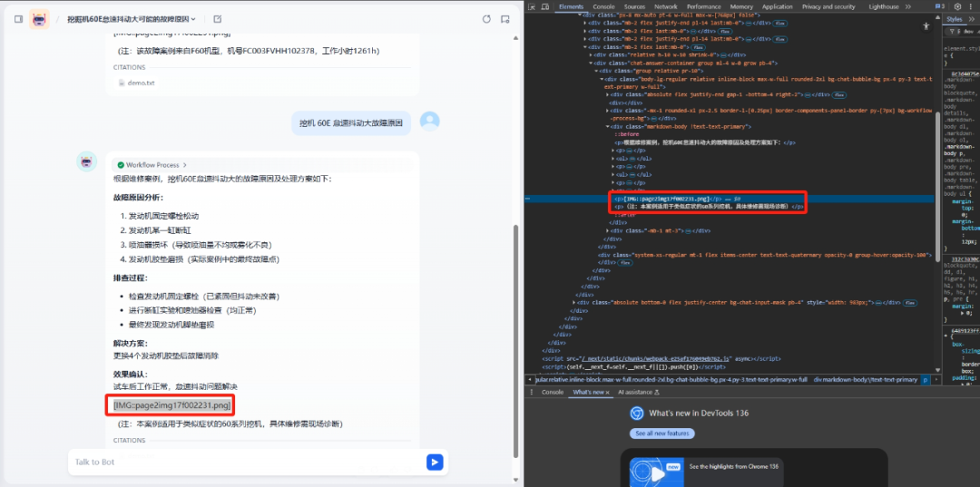Play the Chrome 136 highlights video thumbnail
This screenshot has height=487, width=980.
coord(655,472)
